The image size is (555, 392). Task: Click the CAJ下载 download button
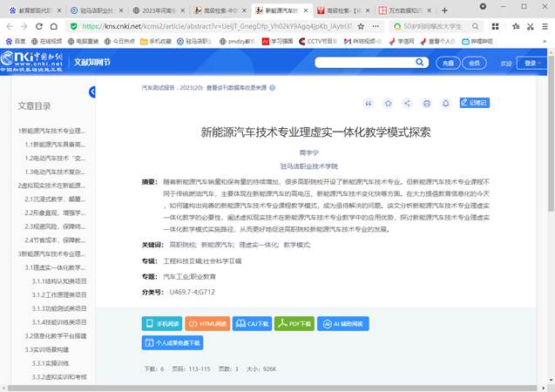tap(252, 324)
